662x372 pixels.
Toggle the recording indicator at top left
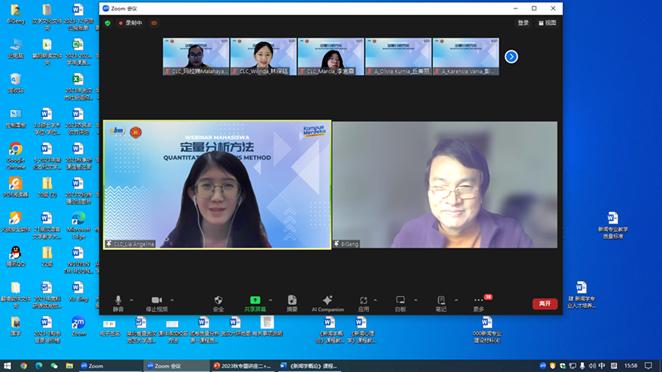pyautogui.click(x=130, y=23)
